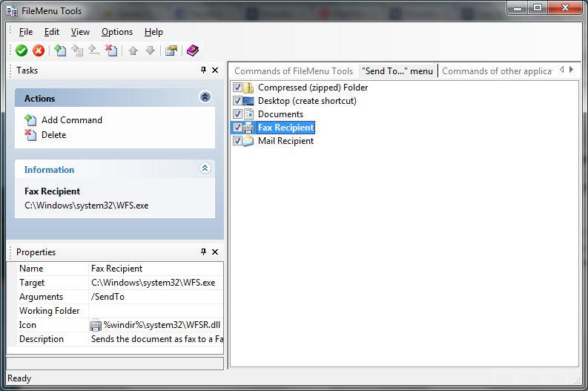The width and height of the screenshot is (588, 391).
Task: Open the File menu
Action: (26, 32)
